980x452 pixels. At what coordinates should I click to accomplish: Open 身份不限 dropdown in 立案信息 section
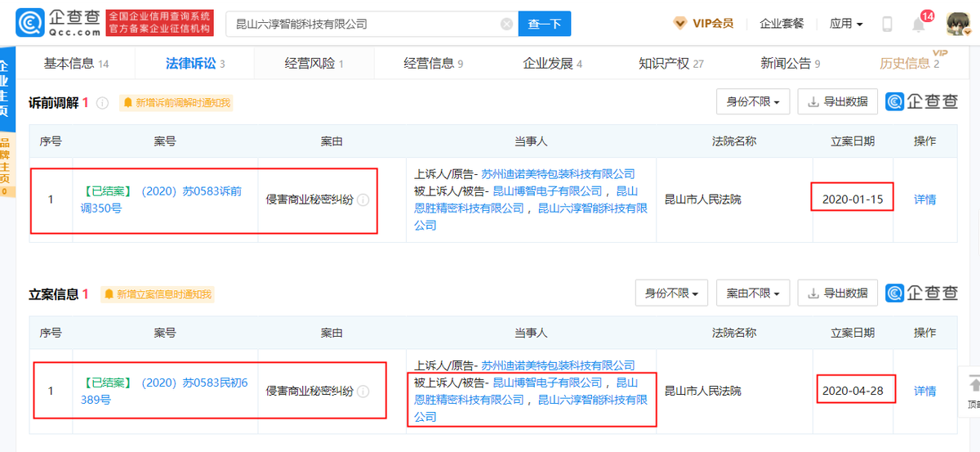tap(672, 293)
